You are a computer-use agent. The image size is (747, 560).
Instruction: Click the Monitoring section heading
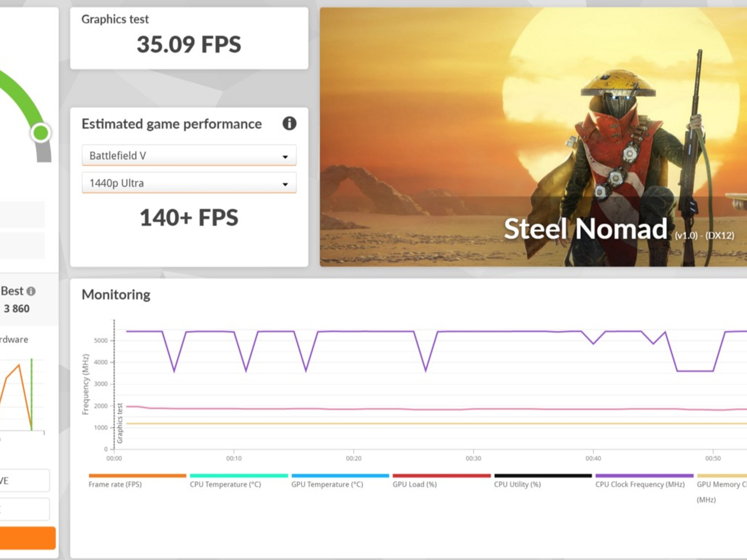[x=116, y=295]
